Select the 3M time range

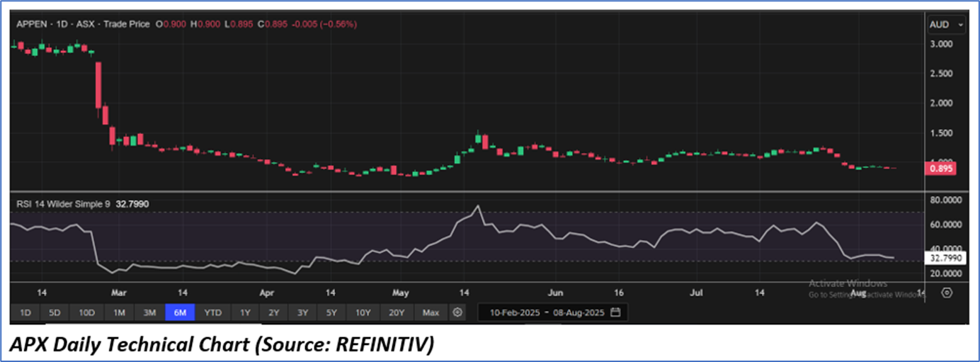click(149, 312)
